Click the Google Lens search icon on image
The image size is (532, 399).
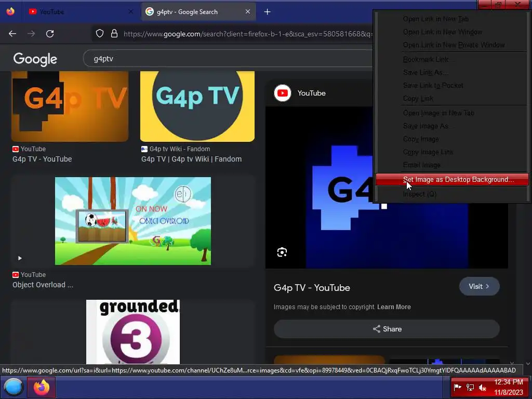click(282, 252)
